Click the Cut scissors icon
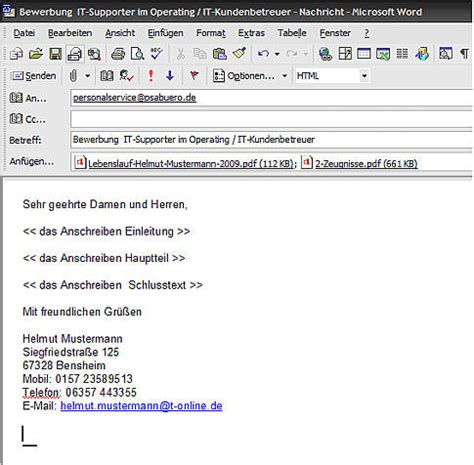474x465 pixels. click(x=180, y=54)
